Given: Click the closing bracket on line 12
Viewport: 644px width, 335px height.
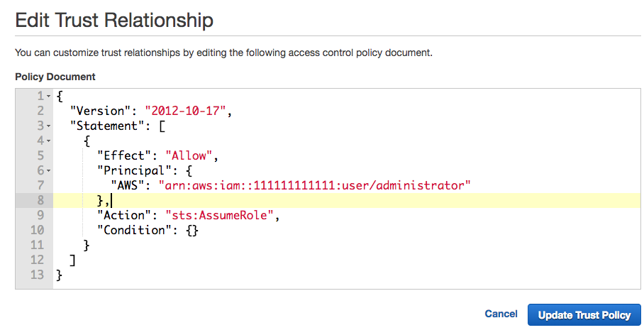Looking at the screenshot, I should click(72, 260).
